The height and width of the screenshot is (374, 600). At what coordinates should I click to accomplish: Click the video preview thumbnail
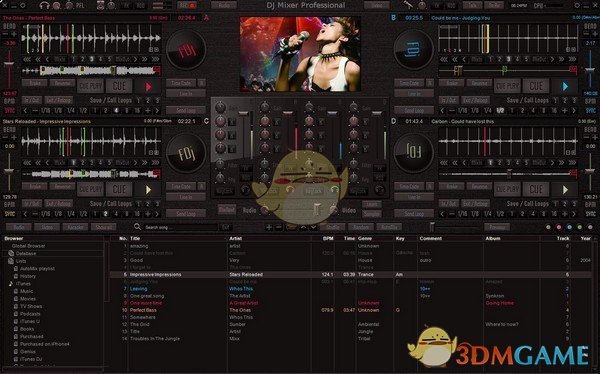(300, 54)
